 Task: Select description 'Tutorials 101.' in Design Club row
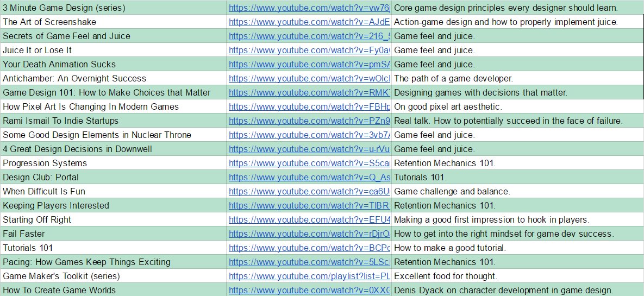click(517, 178)
